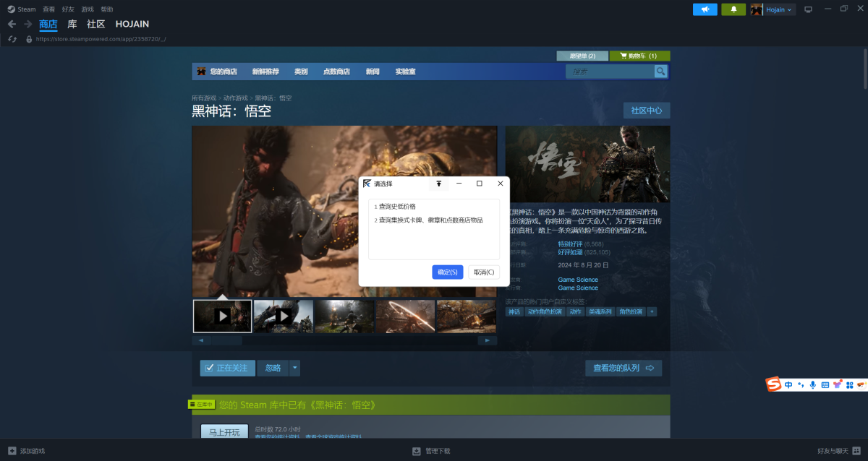This screenshot has width=868, height=461.
Task: Click the 动作角色扮演 tag
Action: tap(544, 311)
